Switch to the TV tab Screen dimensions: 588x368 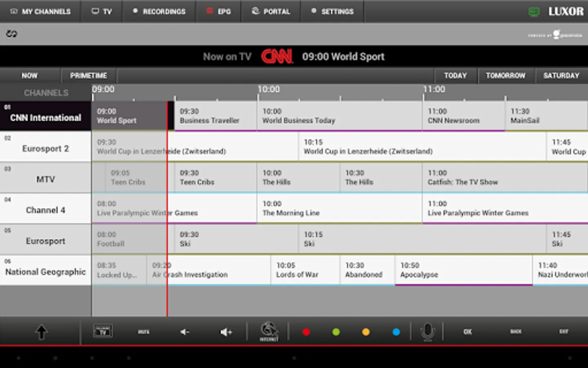(101, 11)
